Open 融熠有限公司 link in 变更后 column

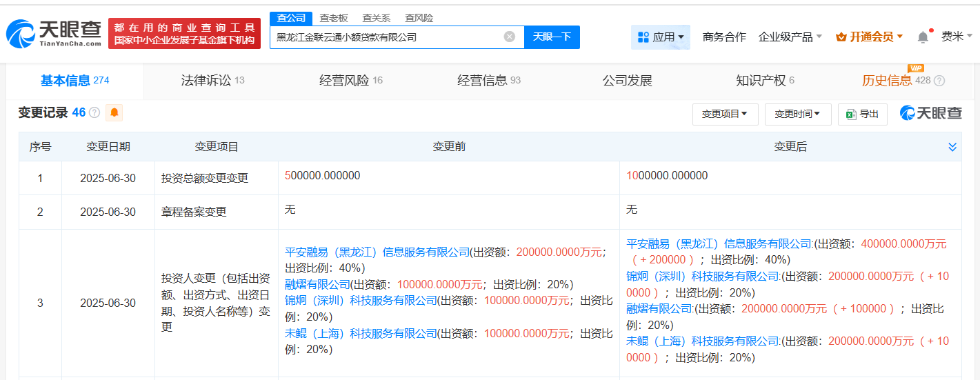(x=660, y=308)
